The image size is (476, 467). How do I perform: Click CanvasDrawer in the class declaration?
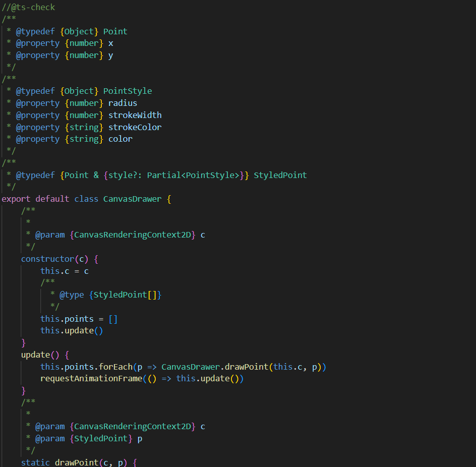pyautogui.click(x=132, y=199)
